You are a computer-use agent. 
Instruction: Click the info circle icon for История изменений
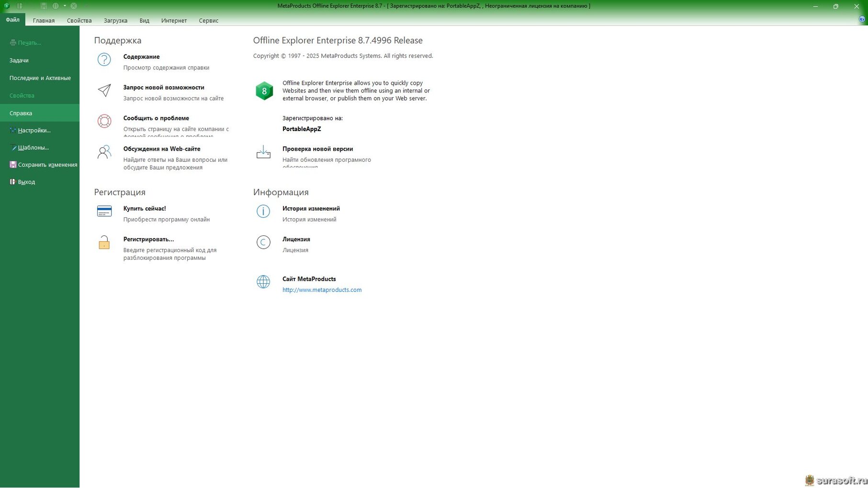pyautogui.click(x=263, y=211)
